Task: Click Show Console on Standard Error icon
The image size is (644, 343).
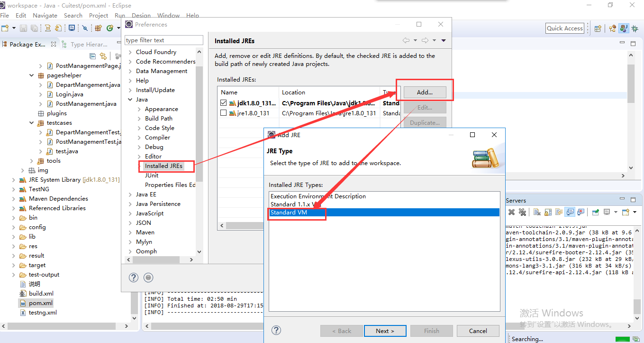Action: [581, 212]
